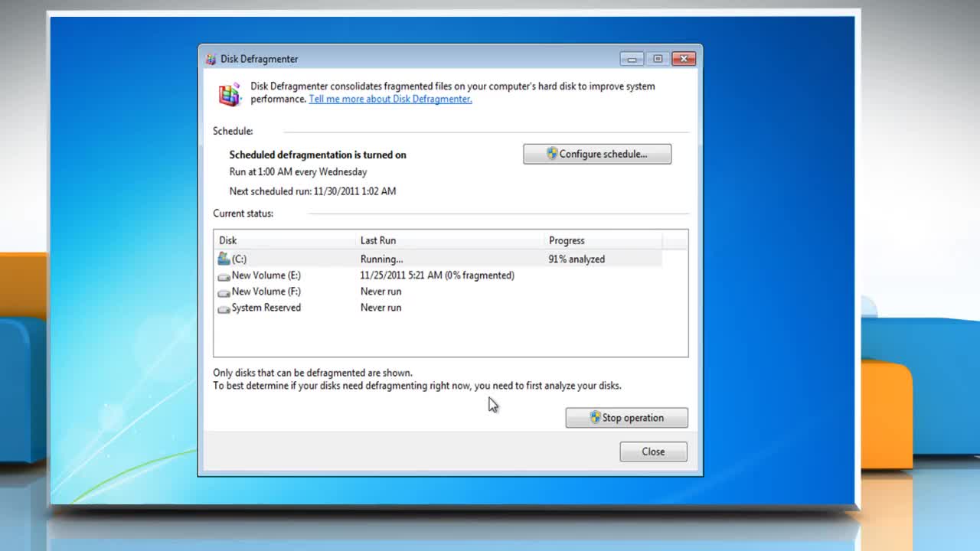Click 'Scheduled defragmentation is turned on' text
Screen dimensions: 980x551
318,155
